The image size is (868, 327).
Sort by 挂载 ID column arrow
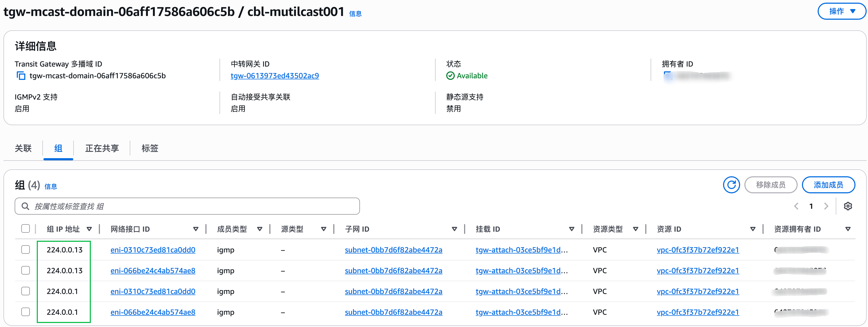[x=571, y=229]
